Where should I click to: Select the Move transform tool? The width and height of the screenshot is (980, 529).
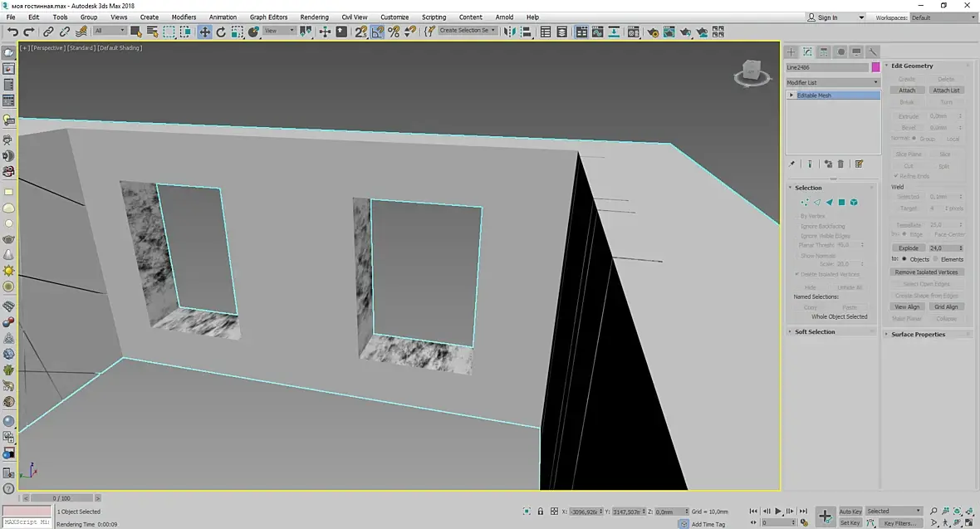click(204, 32)
